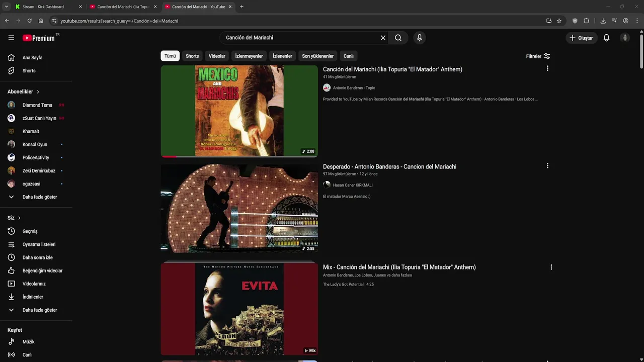Play the Mexico and Mariachis thumbnail
Screen dimensions: 644x362
pos(239,111)
